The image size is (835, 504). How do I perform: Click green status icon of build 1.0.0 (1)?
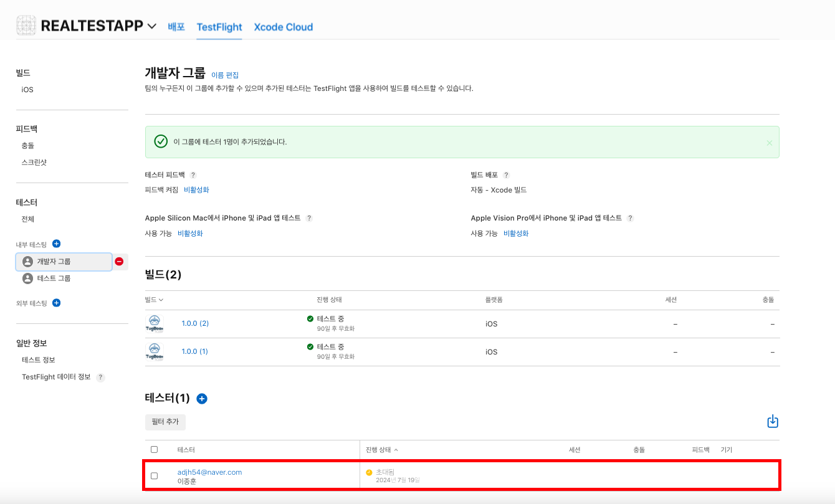310,346
